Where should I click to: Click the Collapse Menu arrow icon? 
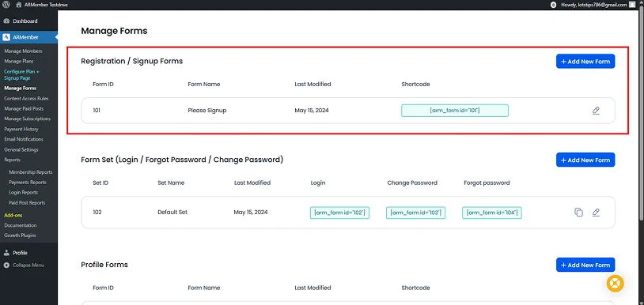[x=6, y=265]
